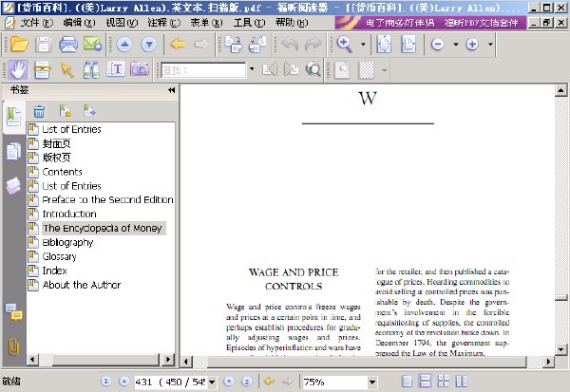Open the 视图(V) menu
This screenshot has height=392, width=570.
[x=122, y=23]
